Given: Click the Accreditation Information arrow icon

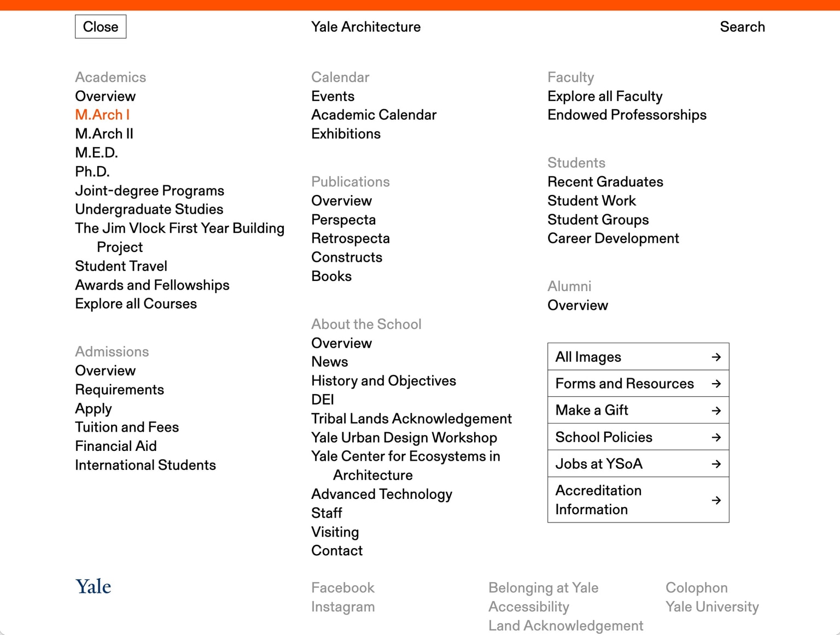Looking at the screenshot, I should pos(716,500).
